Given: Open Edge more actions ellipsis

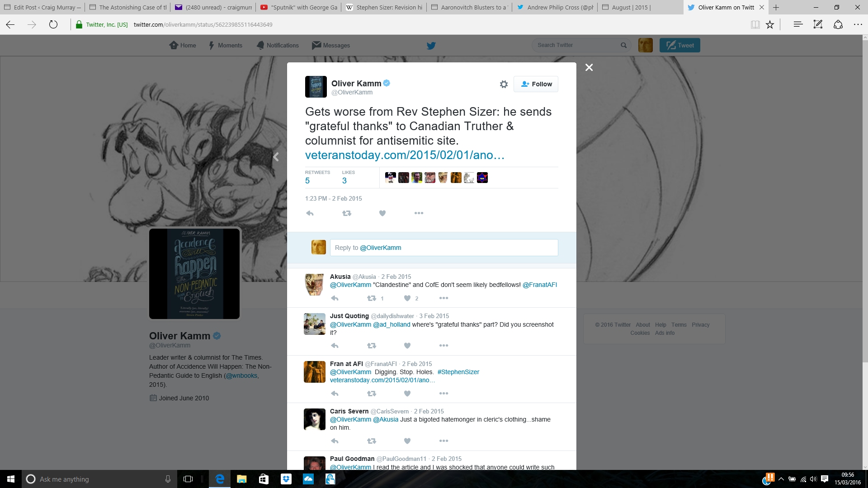Looking at the screenshot, I should pos(858,24).
